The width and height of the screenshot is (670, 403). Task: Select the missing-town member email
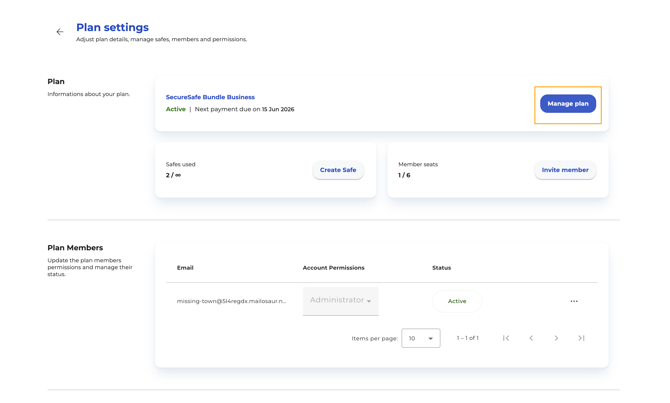point(232,301)
